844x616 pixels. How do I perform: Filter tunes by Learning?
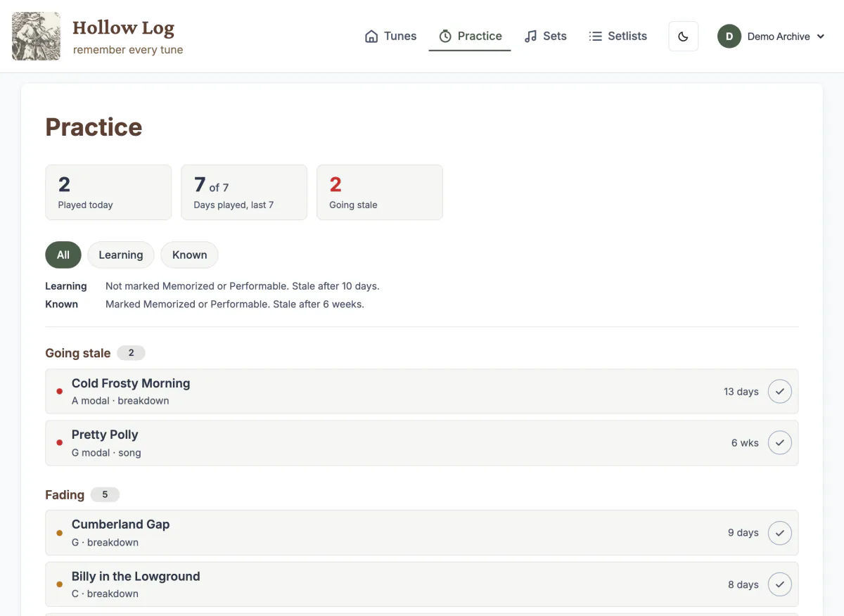click(121, 255)
